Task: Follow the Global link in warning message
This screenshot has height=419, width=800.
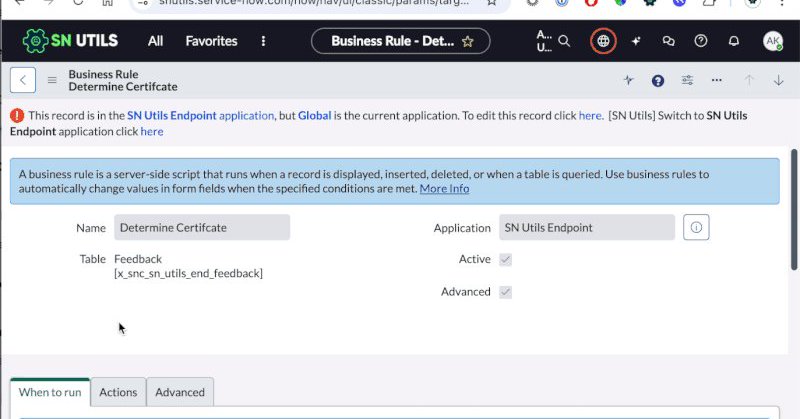Action: 314,115
